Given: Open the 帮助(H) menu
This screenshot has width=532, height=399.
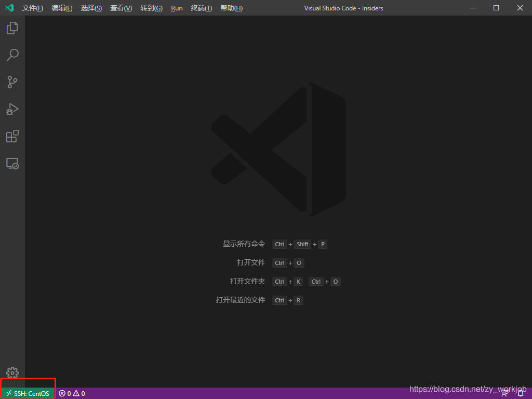Looking at the screenshot, I should 231,8.
